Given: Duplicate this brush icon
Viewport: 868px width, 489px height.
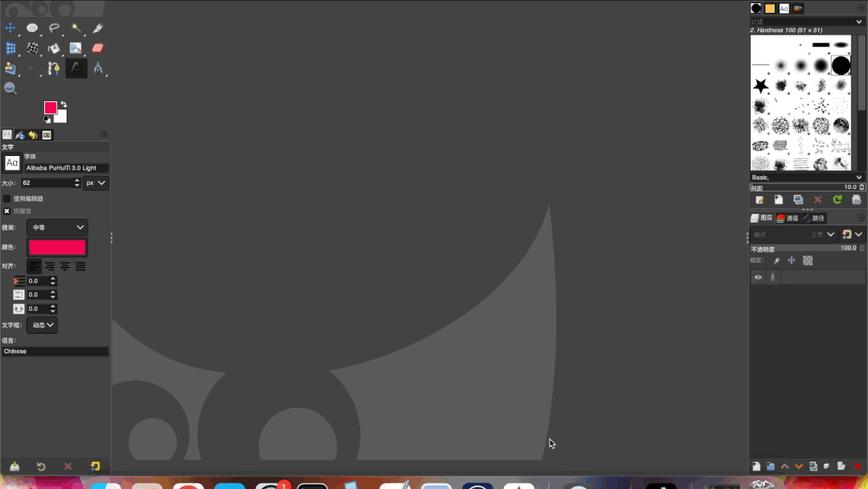Looking at the screenshot, I should pos(798,200).
